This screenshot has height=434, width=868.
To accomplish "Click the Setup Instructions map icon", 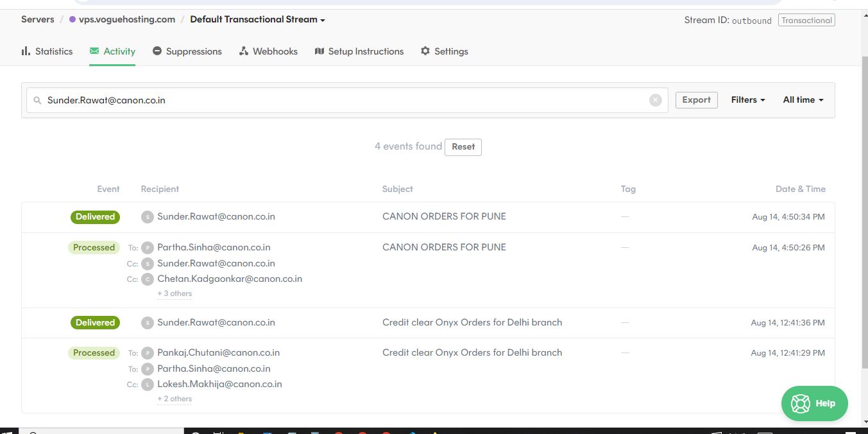I will [319, 51].
